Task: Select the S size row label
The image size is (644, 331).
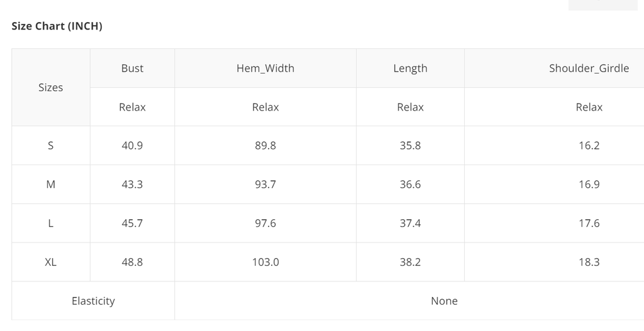Action: pos(51,146)
